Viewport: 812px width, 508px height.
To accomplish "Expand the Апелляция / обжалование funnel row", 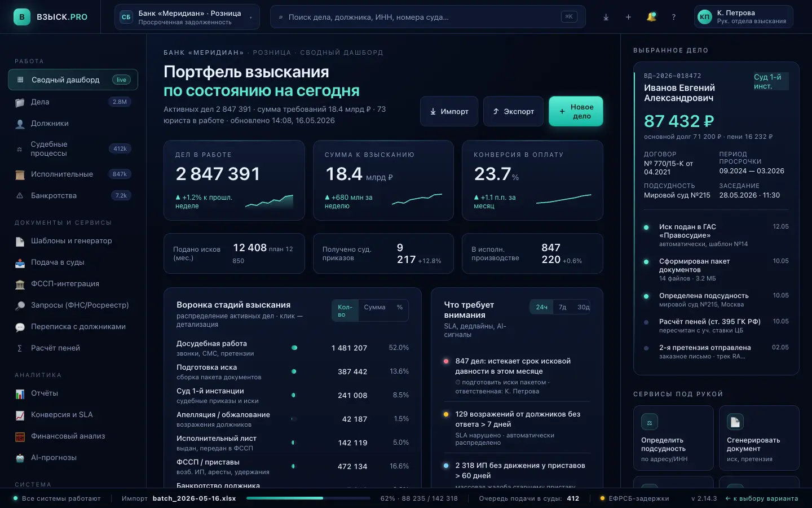I will 293,419.
